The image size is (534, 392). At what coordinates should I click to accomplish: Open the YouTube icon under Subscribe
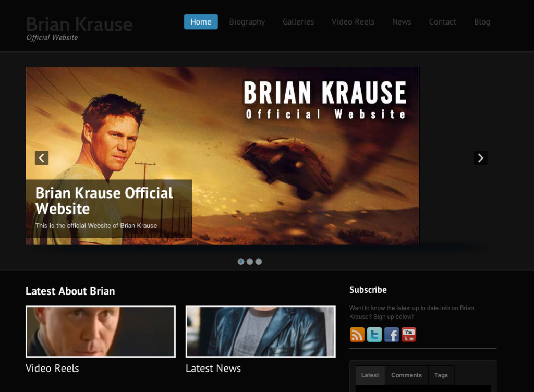(409, 335)
